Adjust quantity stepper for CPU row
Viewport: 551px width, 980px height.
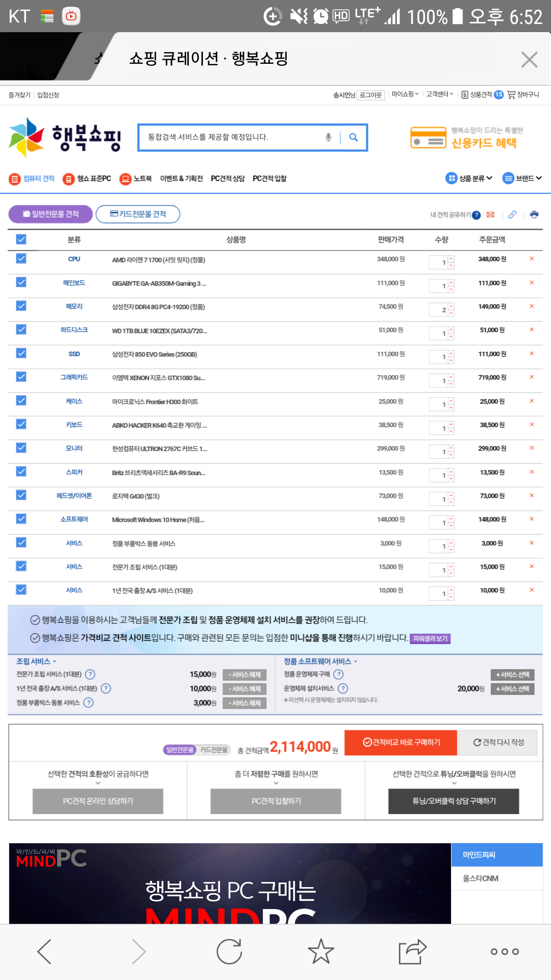[451, 262]
